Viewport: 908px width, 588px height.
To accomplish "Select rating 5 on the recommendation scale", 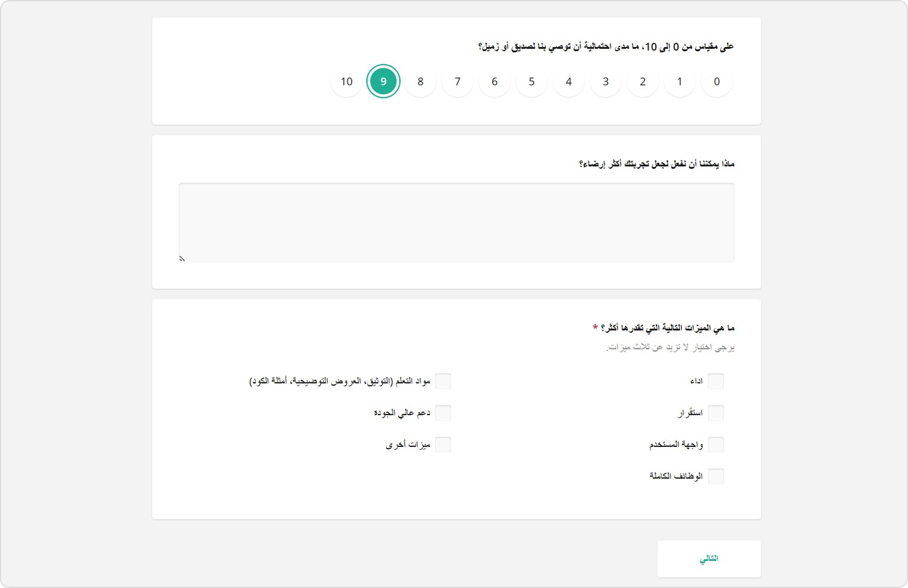I will 531,81.
